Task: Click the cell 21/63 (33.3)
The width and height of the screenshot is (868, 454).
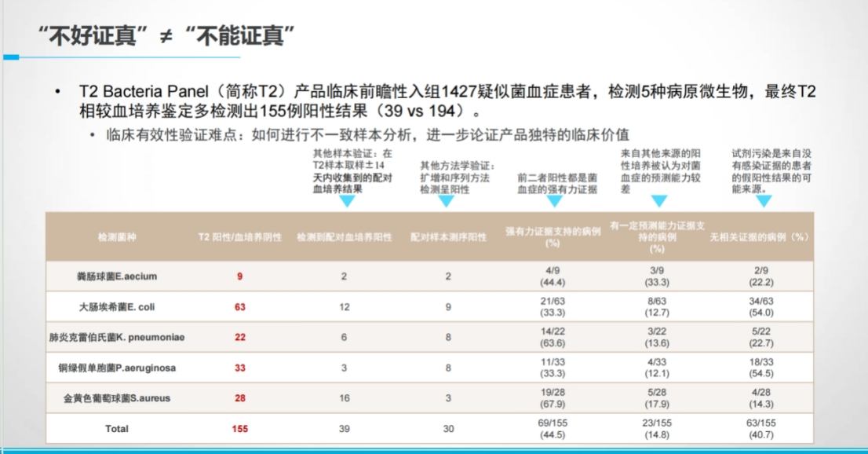Action: 553,306
